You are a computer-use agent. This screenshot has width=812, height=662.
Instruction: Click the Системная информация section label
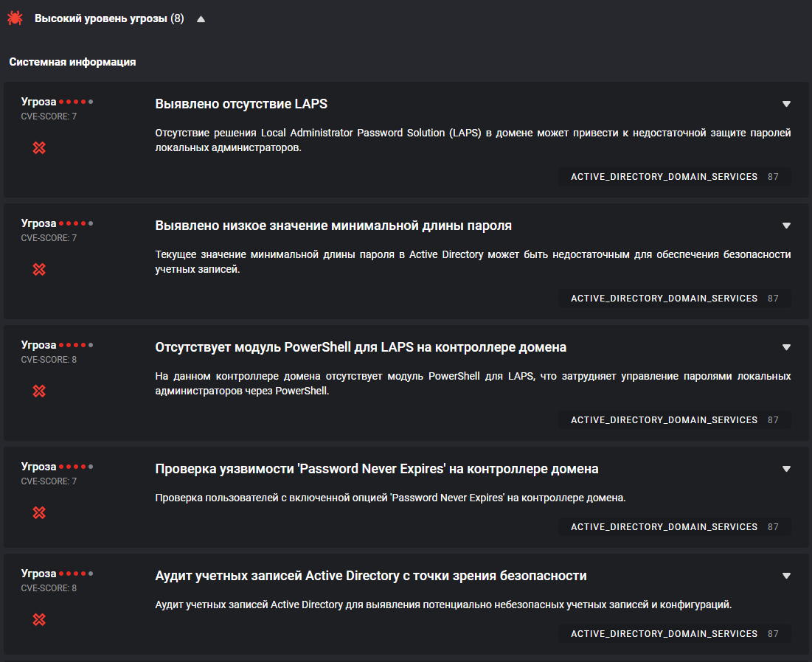(72, 62)
